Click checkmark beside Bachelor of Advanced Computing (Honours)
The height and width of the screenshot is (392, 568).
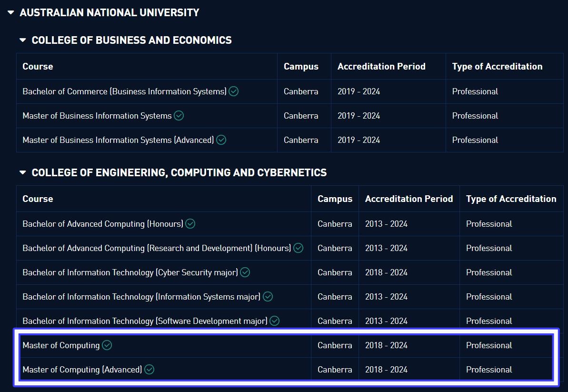(x=190, y=224)
